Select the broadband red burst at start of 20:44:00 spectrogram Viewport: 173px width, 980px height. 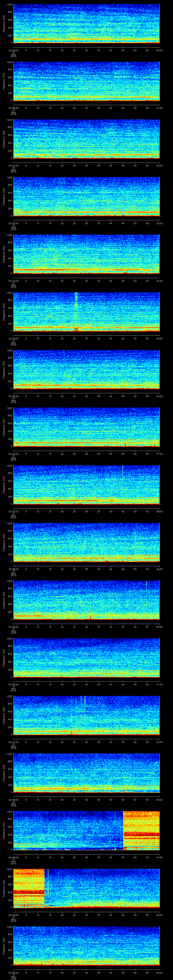pyautogui.click(x=29, y=888)
